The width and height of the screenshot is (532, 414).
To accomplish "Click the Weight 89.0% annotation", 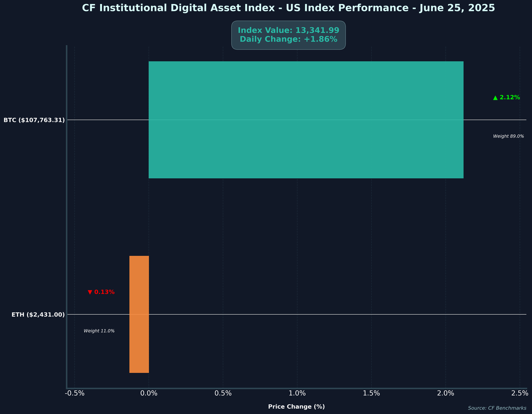I will point(508,136).
